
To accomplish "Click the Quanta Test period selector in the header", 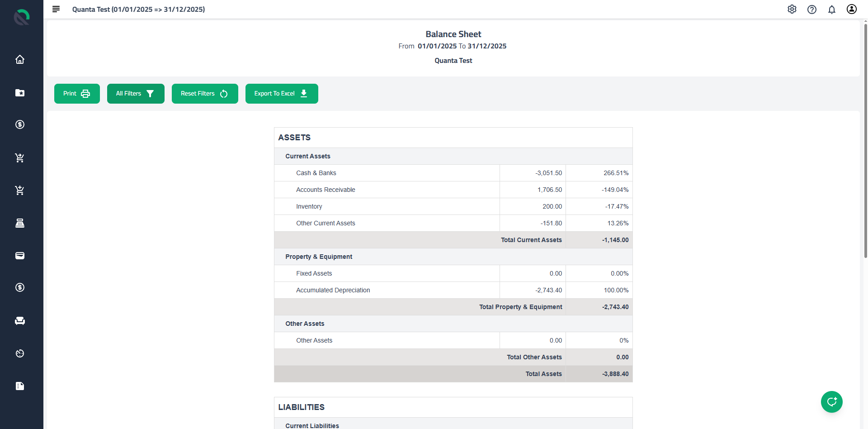I will (x=138, y=9).
